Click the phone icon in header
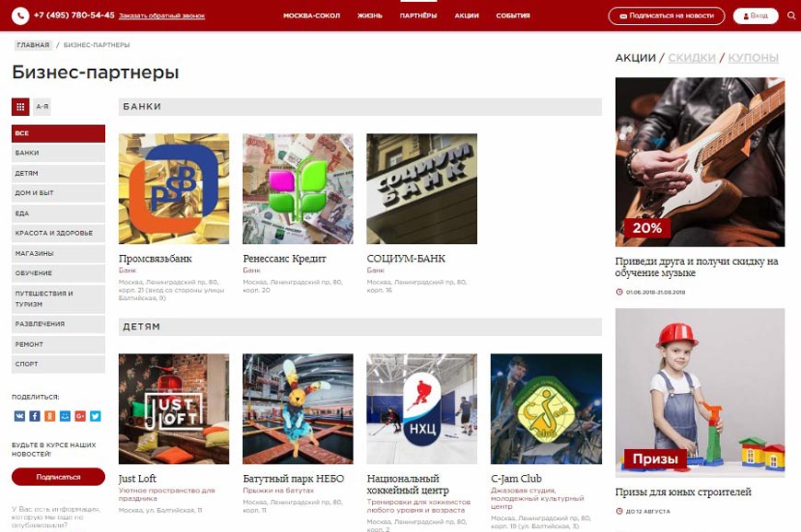Viewport: 801px width, 532px height. click(20, 16)
